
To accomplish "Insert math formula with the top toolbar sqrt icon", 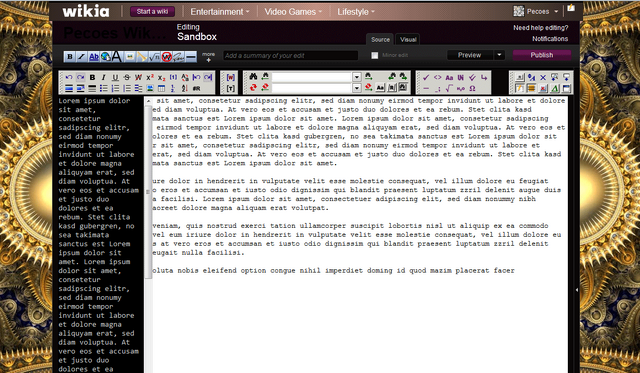I will click(154, 56).
